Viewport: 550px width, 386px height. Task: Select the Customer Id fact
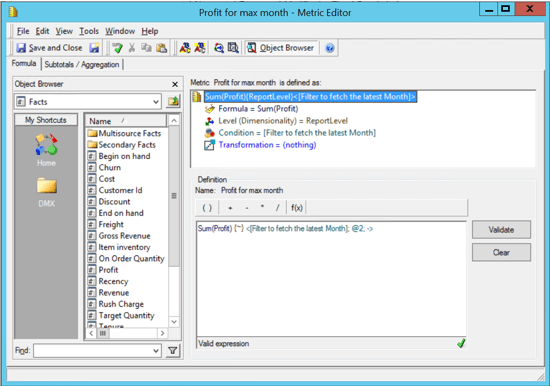pyautogui.click(x=115, y=190)
